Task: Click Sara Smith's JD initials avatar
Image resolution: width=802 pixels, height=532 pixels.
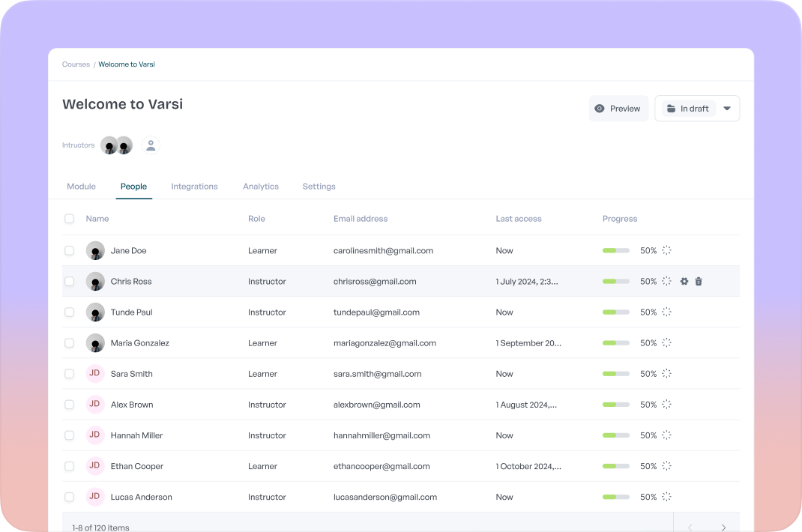Action: 95,374
